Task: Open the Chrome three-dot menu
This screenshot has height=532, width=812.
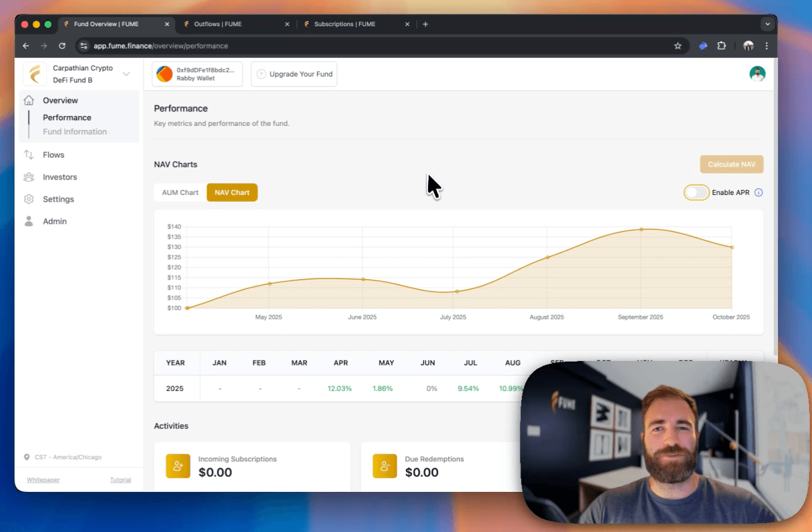Action: 767,46
